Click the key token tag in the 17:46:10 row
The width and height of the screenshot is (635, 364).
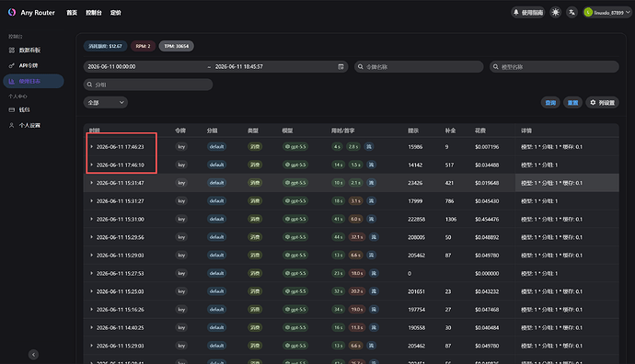coord(181,165)
